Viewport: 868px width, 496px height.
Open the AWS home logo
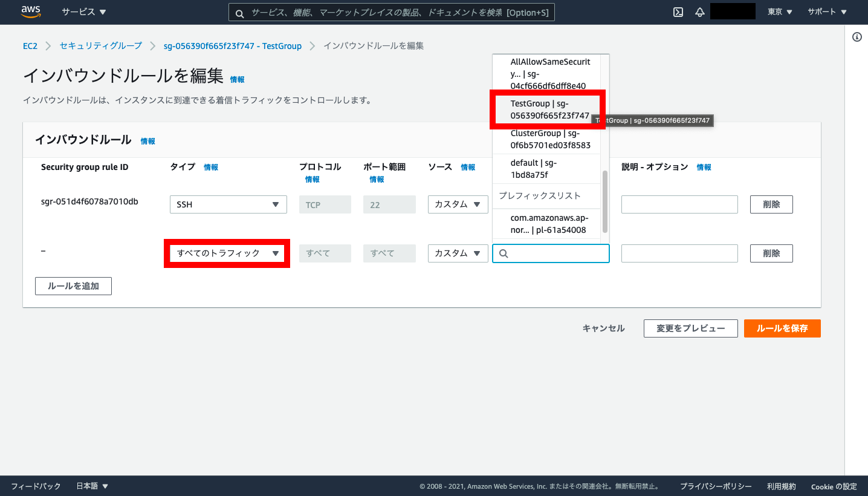(31, 11)
